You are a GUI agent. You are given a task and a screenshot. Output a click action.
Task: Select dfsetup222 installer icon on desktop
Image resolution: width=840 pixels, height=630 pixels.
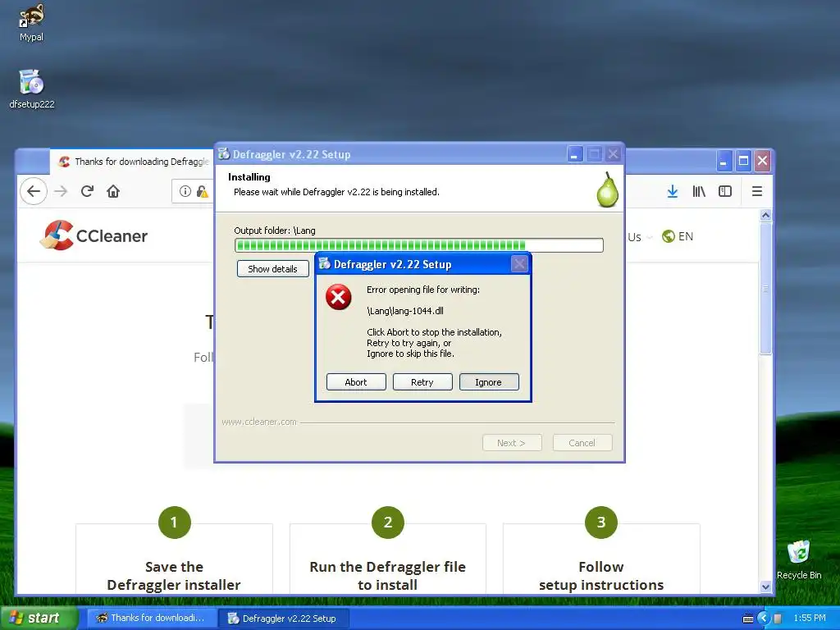(32, 89)
